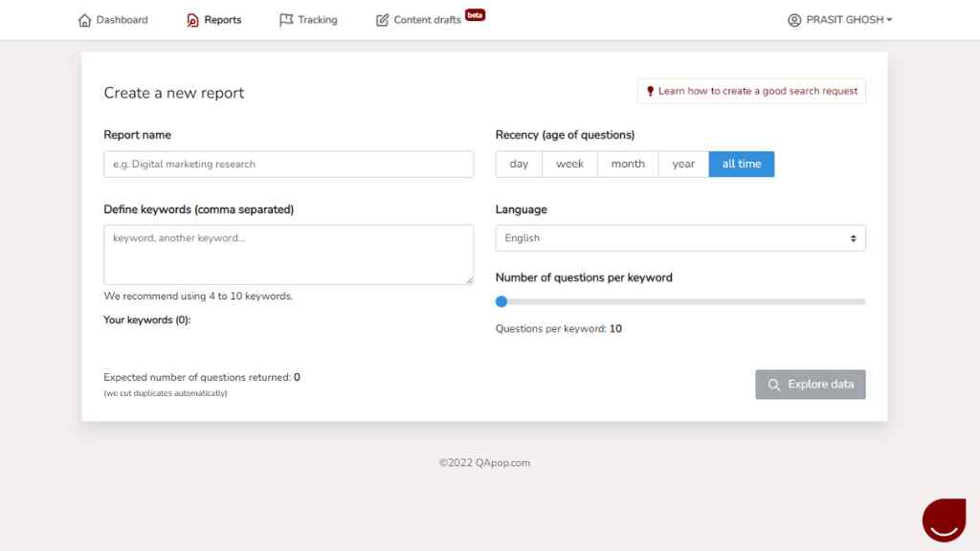This screenshot has height=551, width=980.
Task: Go to the Tracking menu item
Action: 308,20
